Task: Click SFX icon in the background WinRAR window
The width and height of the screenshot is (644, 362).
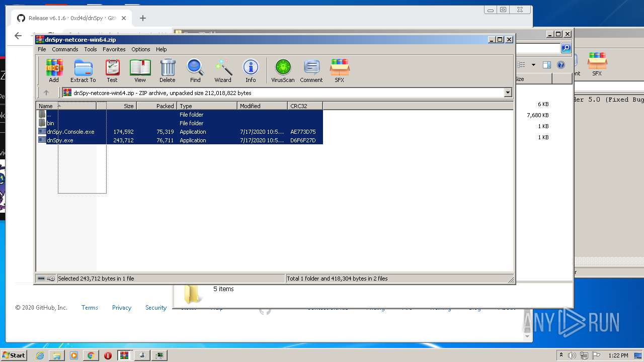Action: pos(597,64)
